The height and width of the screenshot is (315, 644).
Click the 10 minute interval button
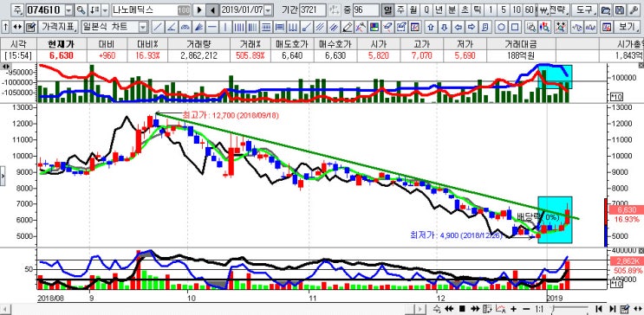[517, 10]
